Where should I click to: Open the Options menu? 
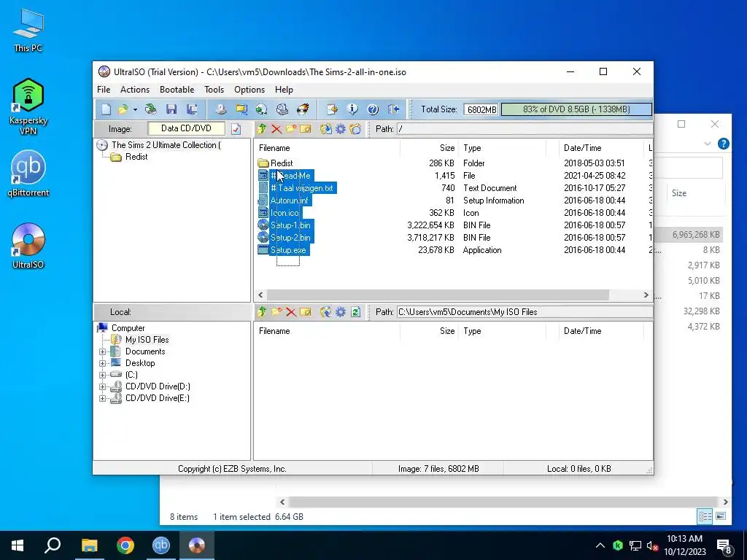pos(249,90)
